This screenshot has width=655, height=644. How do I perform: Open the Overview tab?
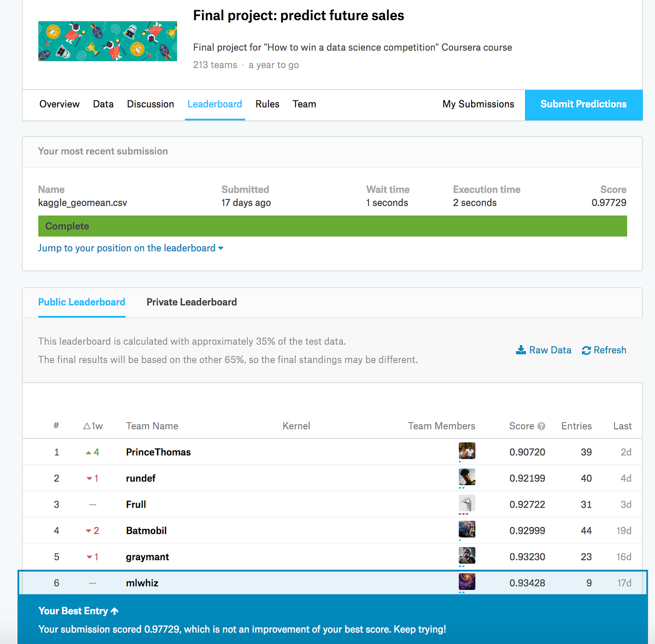point(59,104)
